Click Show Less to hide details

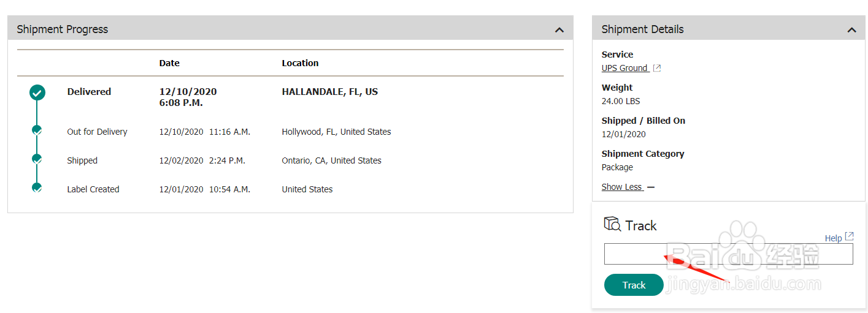point(621,187)
